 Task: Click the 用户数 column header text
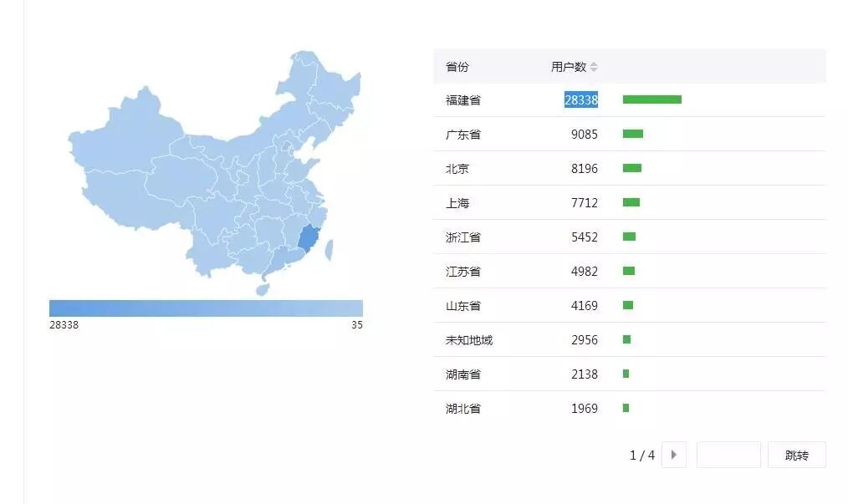569,67
